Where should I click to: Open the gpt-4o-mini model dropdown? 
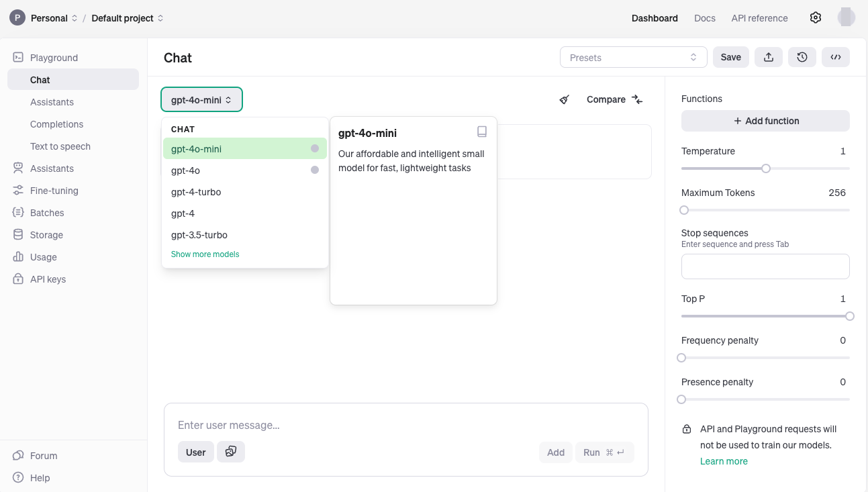click(201, 100)
